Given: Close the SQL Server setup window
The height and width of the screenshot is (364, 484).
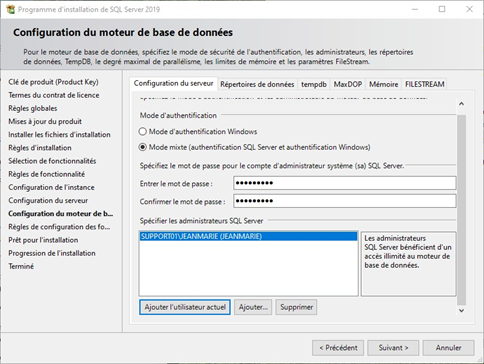Looking at the screenshot, I should [x=469, y=9].
